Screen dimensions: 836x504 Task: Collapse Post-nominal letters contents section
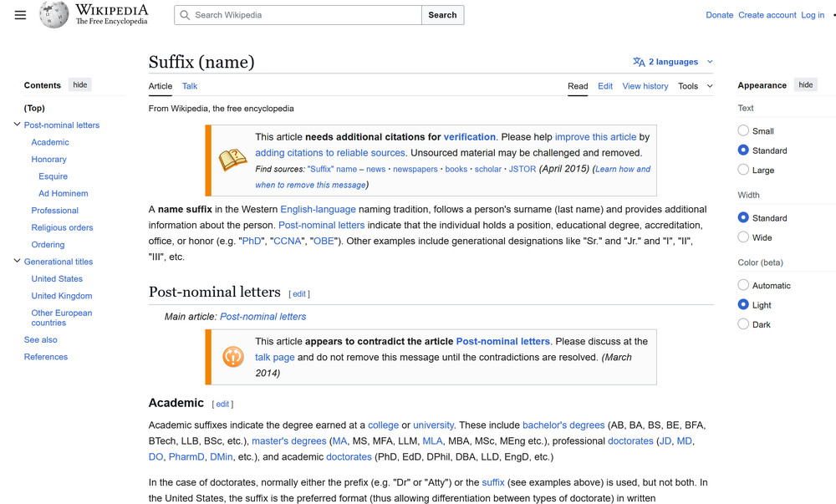tap(17, 125)
